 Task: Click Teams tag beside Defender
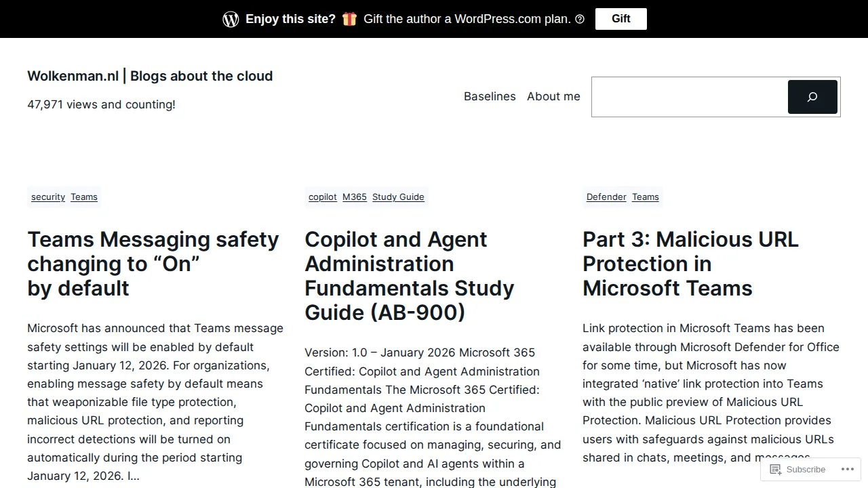pos(646,197)
